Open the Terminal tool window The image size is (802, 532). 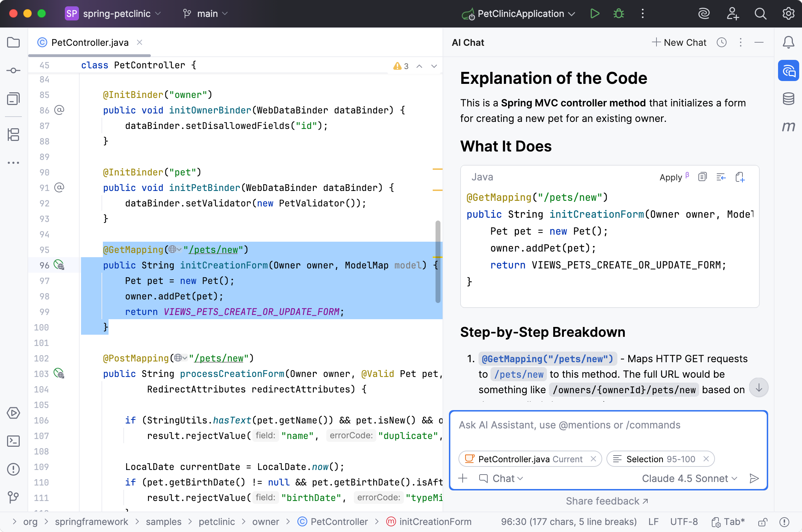(x=13, y=441)
